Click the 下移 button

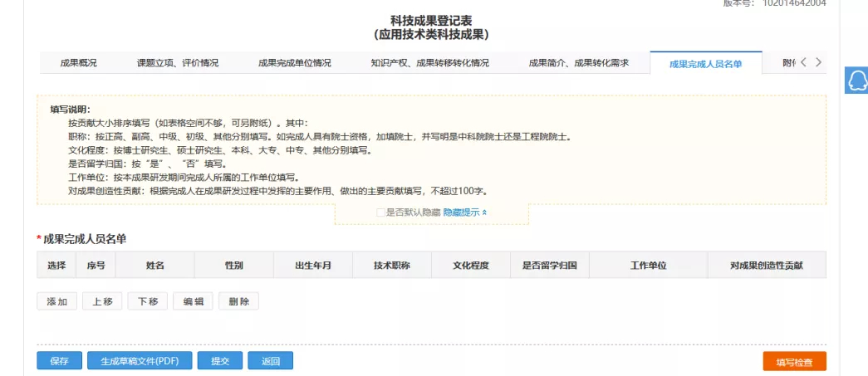point(148,301)
